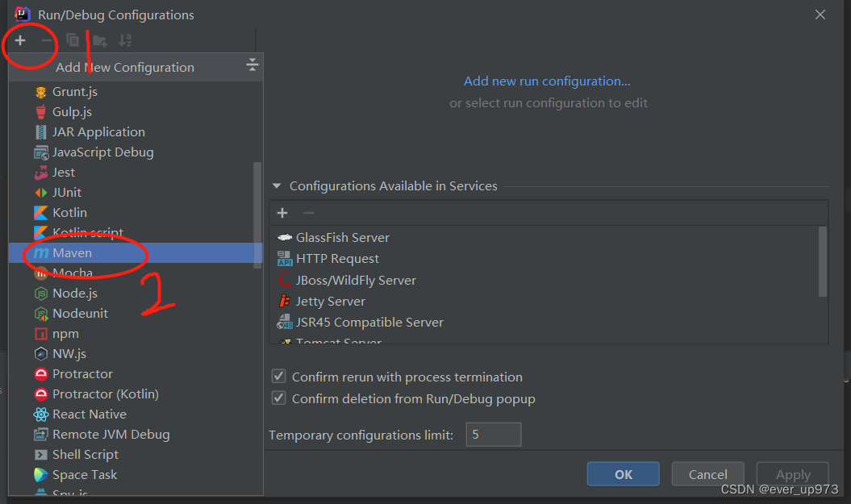Select HTTP Request in Services list

pyautogui.click(x=544, y=259)
